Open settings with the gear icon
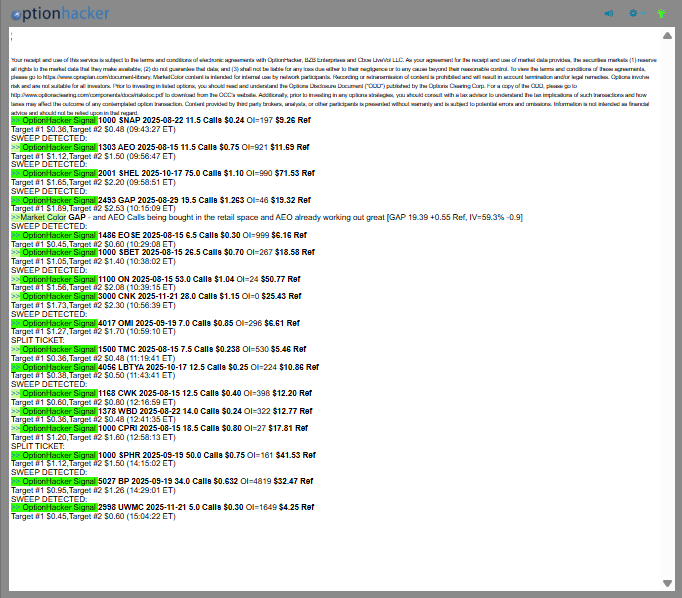 point(633,13)
